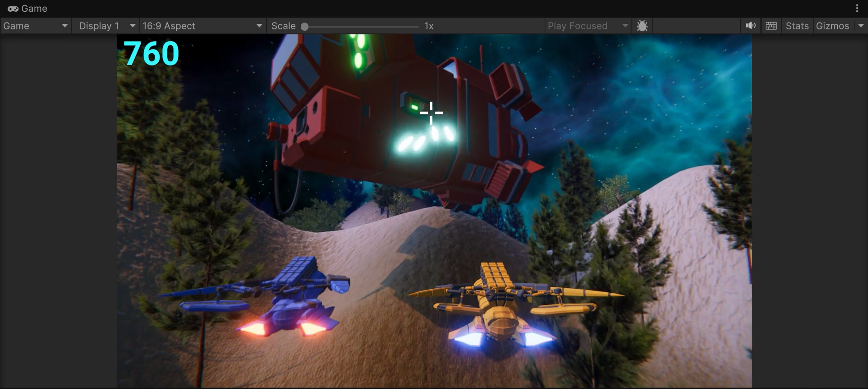Click the 760 score text
Screen dimensions: 868x389
tap(152, 53)
